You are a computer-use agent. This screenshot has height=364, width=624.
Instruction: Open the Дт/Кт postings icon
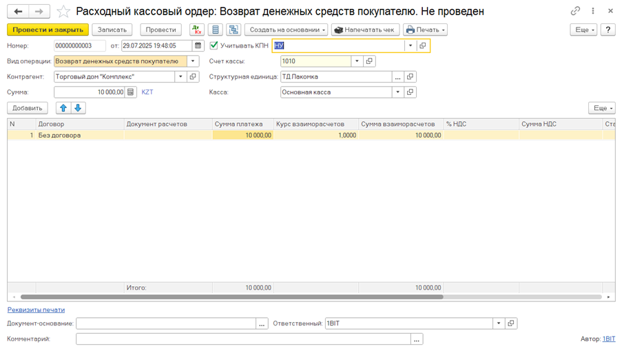[197, 30]
